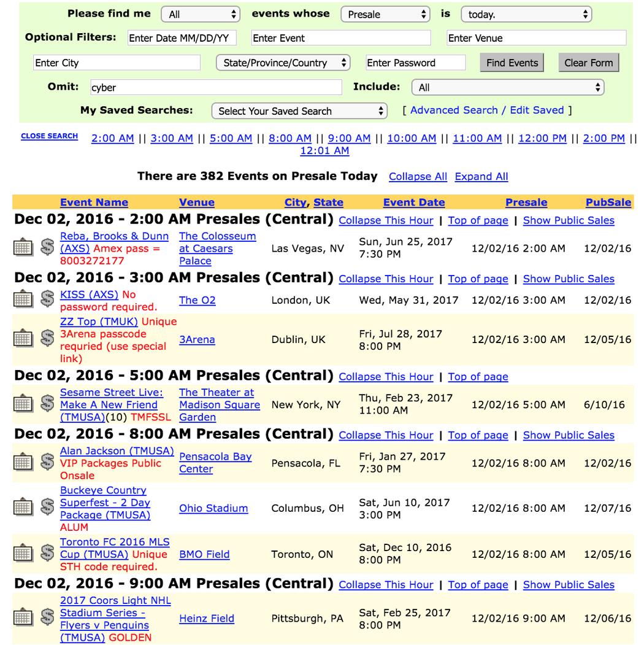Open State/Province/Country dropdown
This screenshot has height=645, width=644.
tap(283, 63)
